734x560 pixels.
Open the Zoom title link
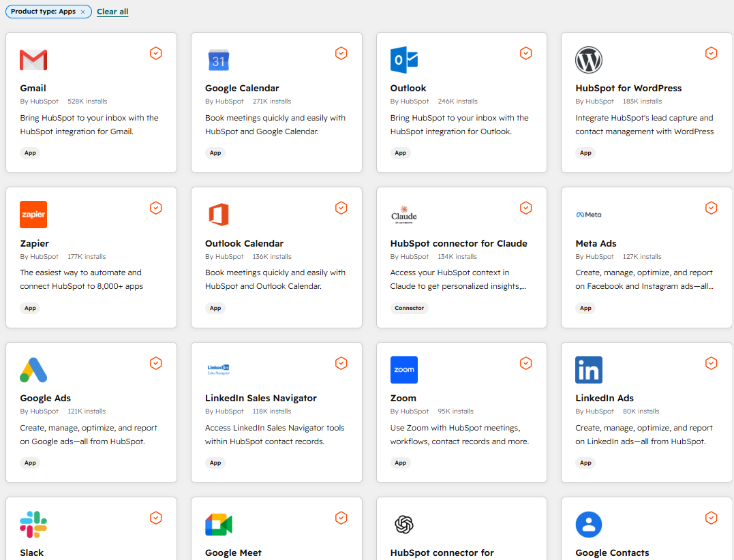(x=403, y=398)
